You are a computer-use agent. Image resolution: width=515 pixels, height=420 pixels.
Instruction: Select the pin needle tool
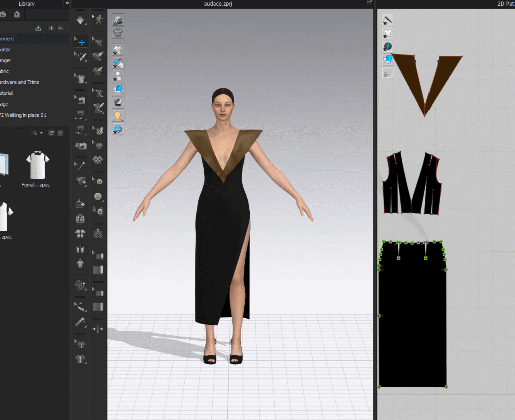pyautogui.click(x=80, y=165)
